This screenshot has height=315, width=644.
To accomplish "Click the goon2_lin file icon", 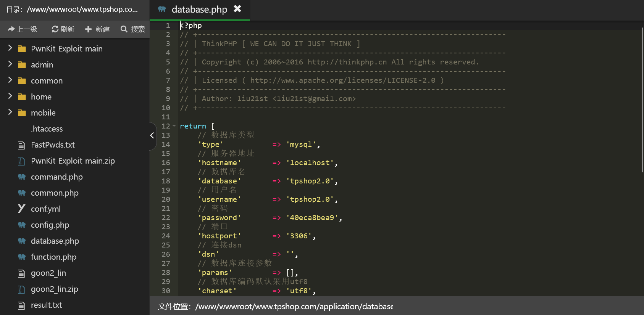I will coord(21,273).
